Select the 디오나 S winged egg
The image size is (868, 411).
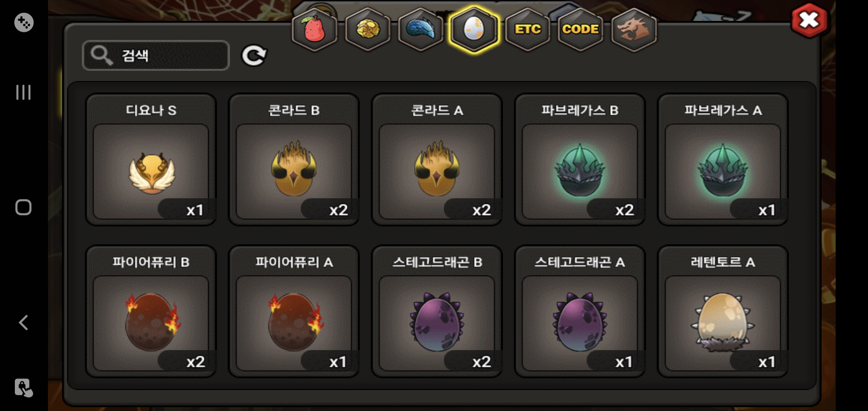pyautogui.click(x=151, y=159)
